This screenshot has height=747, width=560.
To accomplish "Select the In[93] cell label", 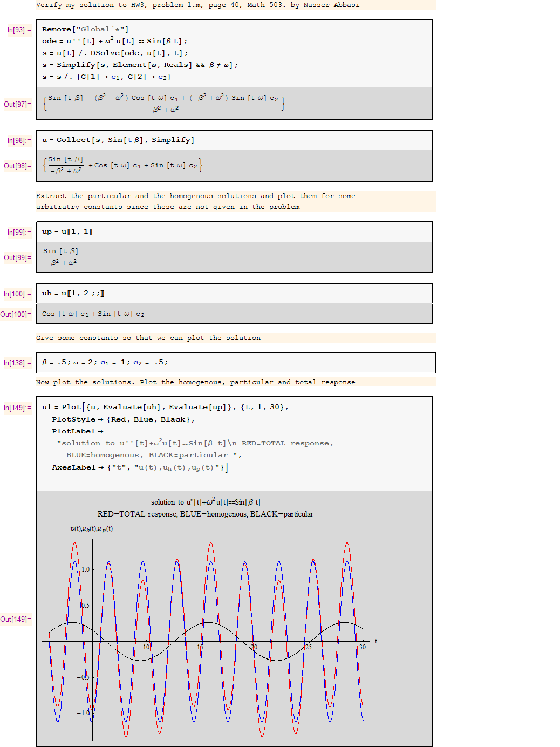I will point(19,30).
